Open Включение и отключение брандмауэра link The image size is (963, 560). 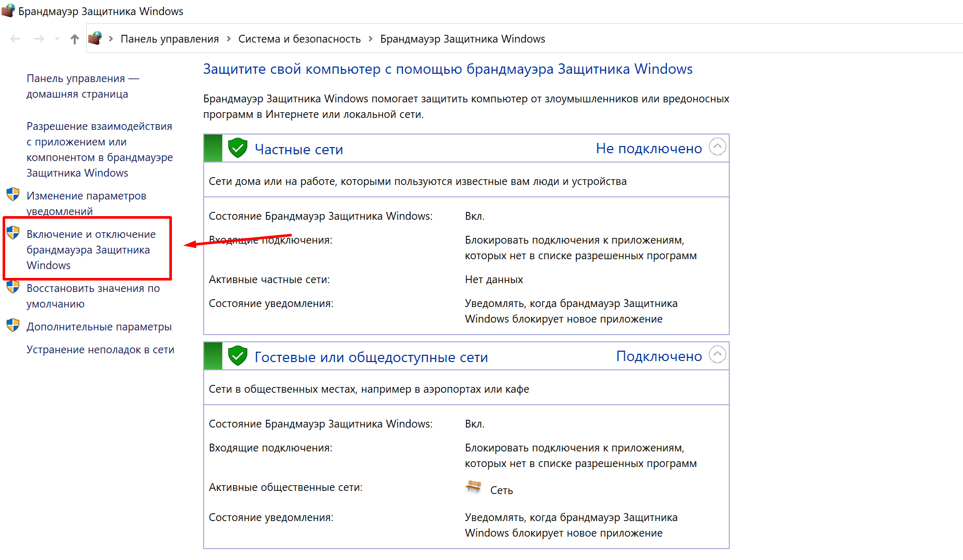pyautogui.click(x=91, y=250)
